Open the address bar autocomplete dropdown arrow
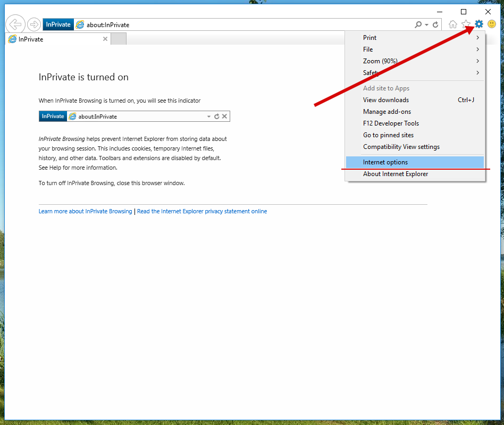 [x=426, y=25]
